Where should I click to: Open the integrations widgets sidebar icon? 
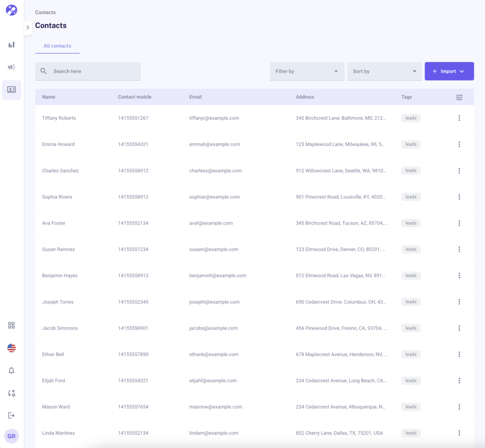11,325
